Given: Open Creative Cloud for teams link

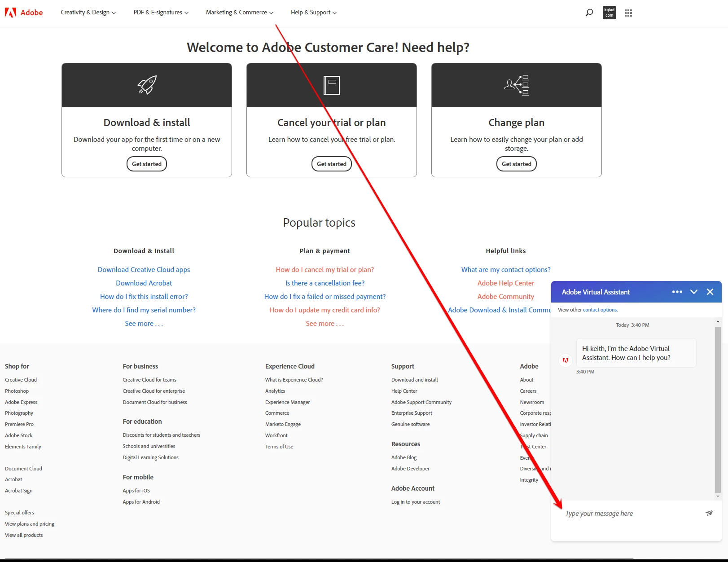Looking at the screenshot, I should (149, 380).
